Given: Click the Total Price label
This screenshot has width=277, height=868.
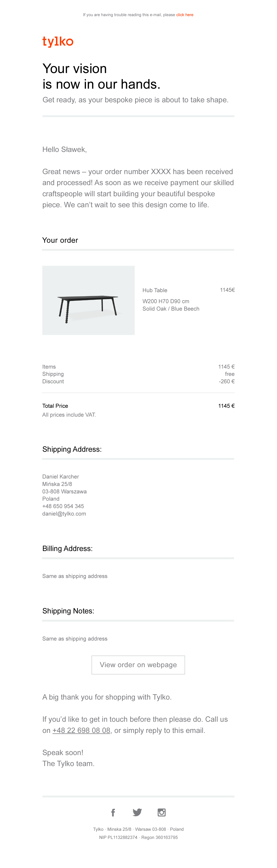Looking at the screenshot, I should pyautogui.click(x=55, y=406).
